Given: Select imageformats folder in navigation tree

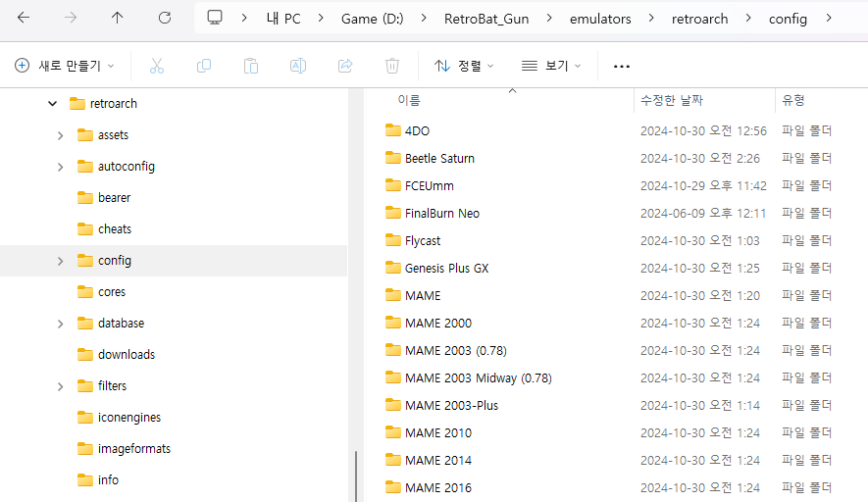Looking at the screenshot, I should point(124,449).
